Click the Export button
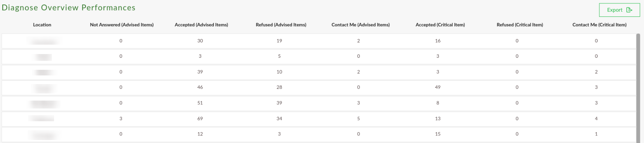The width and height of the screenshot is (644, 143). [619, 10]
